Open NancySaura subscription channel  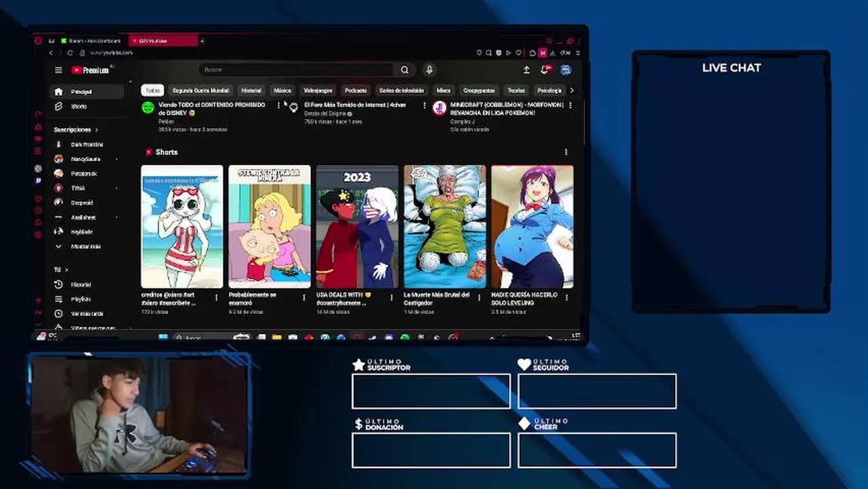(x=86, y=159)
